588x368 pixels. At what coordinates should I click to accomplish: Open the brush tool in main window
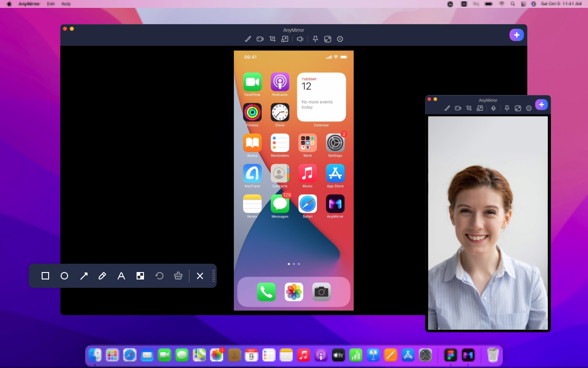[248, 39]
